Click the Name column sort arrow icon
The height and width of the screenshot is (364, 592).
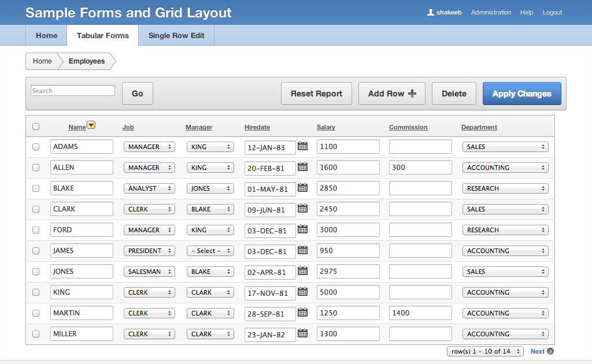tap(91, 126)
